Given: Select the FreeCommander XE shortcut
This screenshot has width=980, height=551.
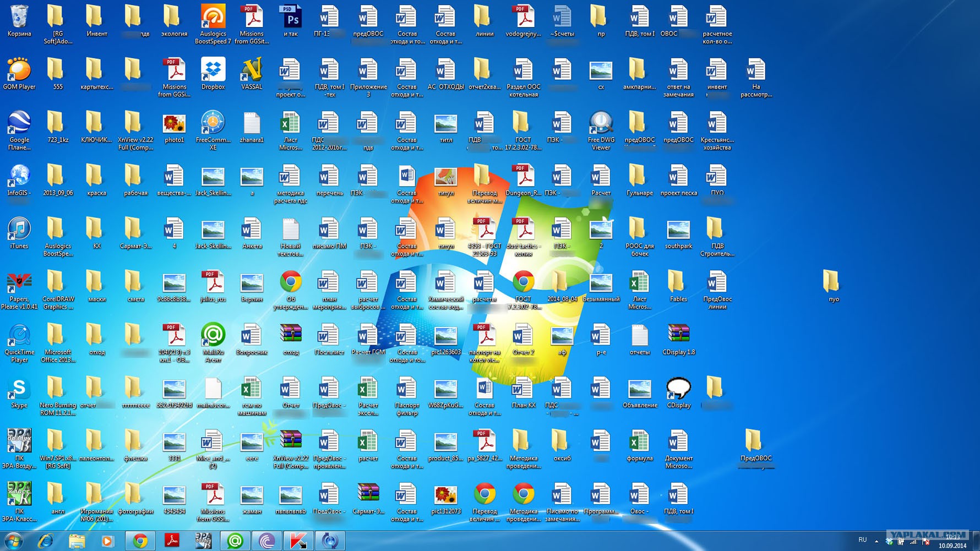Looking at the screenshot, I should click(213, 130).
